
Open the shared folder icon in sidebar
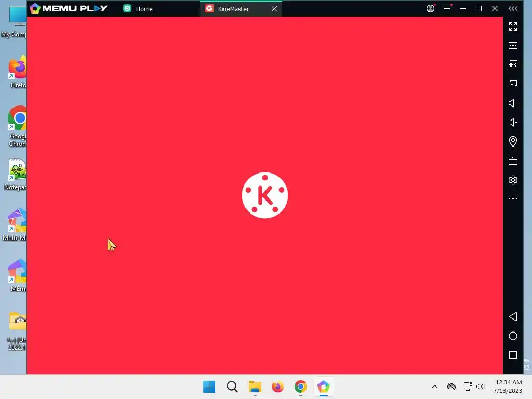(513, 161)
